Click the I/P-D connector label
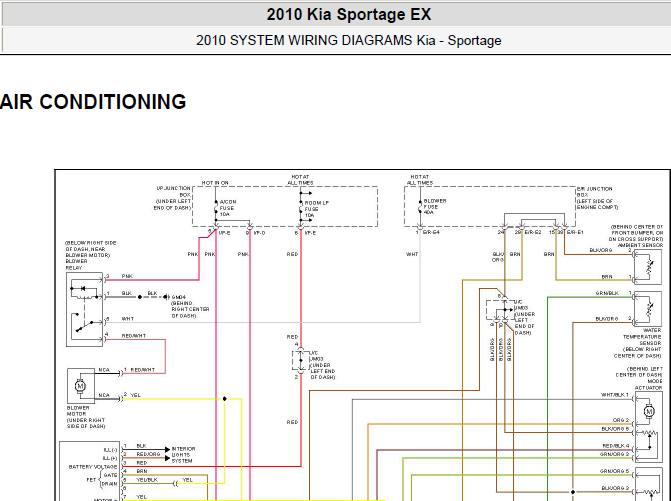The width and height of the screenshot is (671, 501). pyautogui.click(x=259, y=233)
